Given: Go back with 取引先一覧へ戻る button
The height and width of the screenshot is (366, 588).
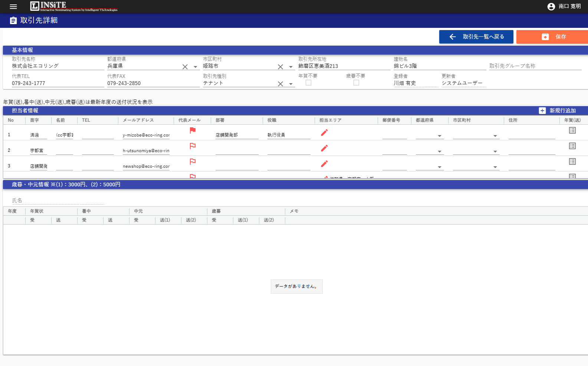Looking at the screenshot, I should [x=476, y=37].
